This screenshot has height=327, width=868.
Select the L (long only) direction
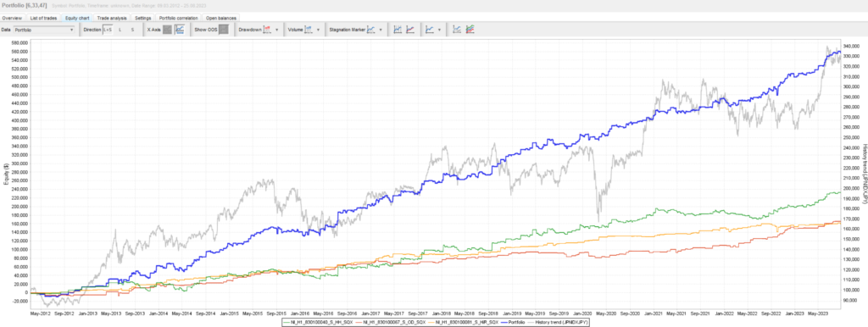(x=120, y=30)
